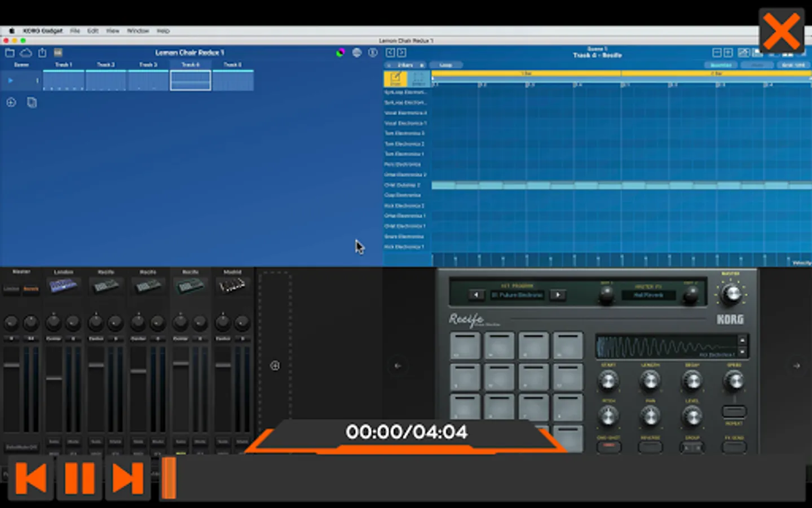
Task: Open the Track 2 Recife gadget icon
Action: point(106,286)
